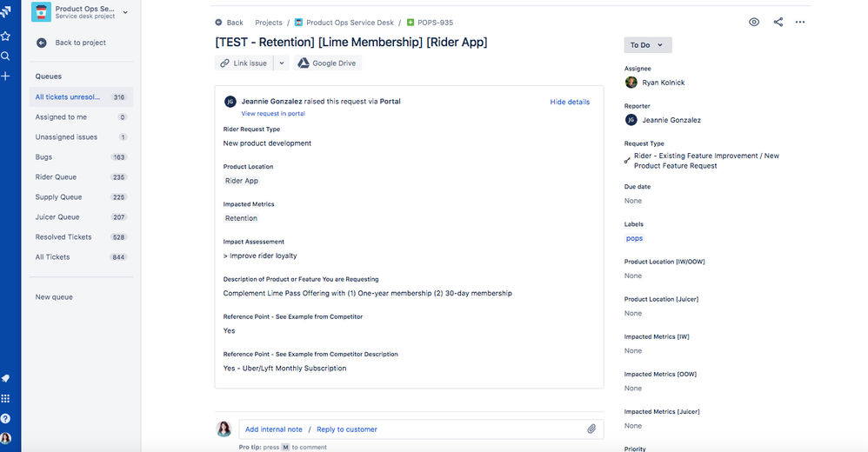This screenshot has height=452, width=868.
Task: Select the All tickets unresolved queue
Action: tap(81, 96)
